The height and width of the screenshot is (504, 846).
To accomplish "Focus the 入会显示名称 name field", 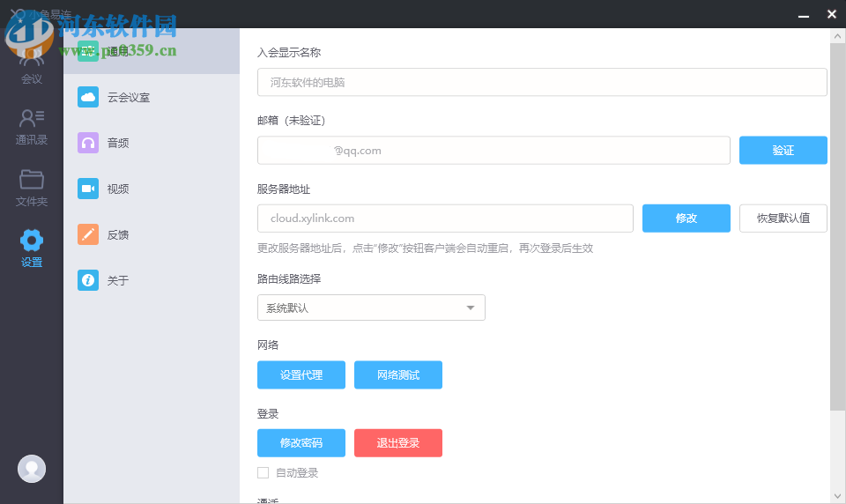I will [542, 82].
